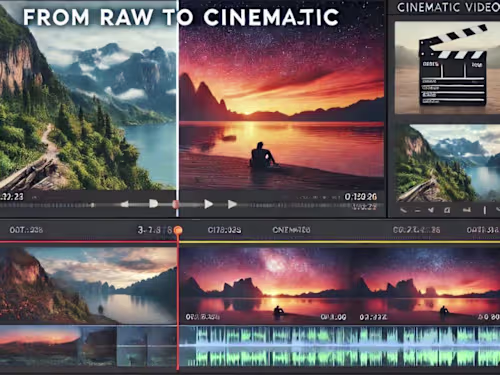Screen dimensions: 500x375
Task: Click the minus icon below the right panel thumbnail
Action: (x=417, y=210)
